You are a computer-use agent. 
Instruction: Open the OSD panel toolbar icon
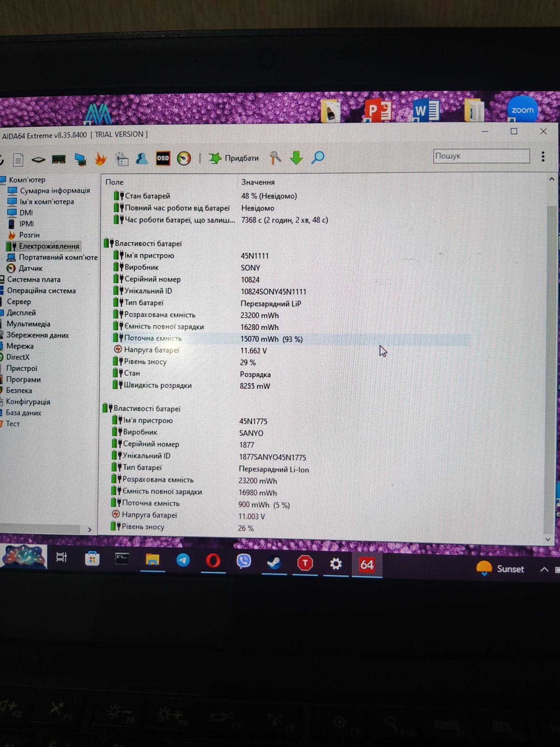coord(163,158)
